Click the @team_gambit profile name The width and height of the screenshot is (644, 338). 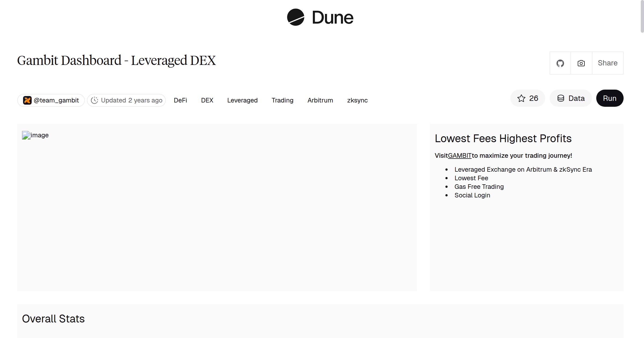click(x=56, y=100)
